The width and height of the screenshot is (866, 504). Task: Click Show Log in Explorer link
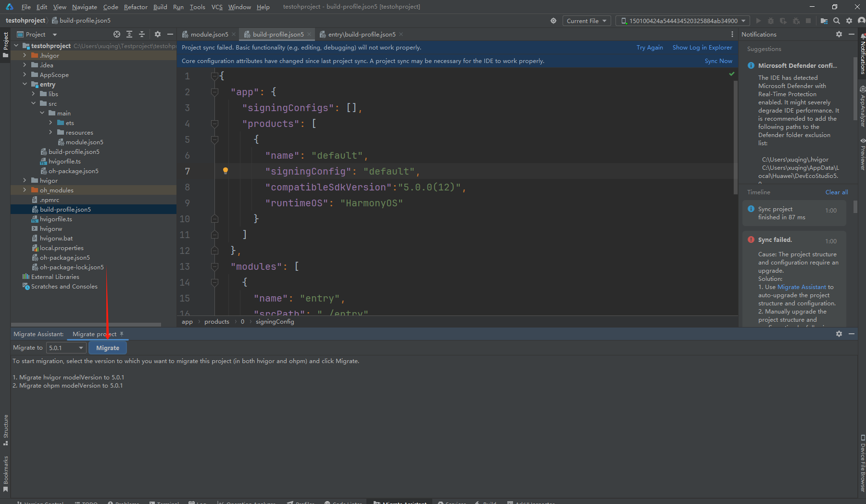point(702,47)
